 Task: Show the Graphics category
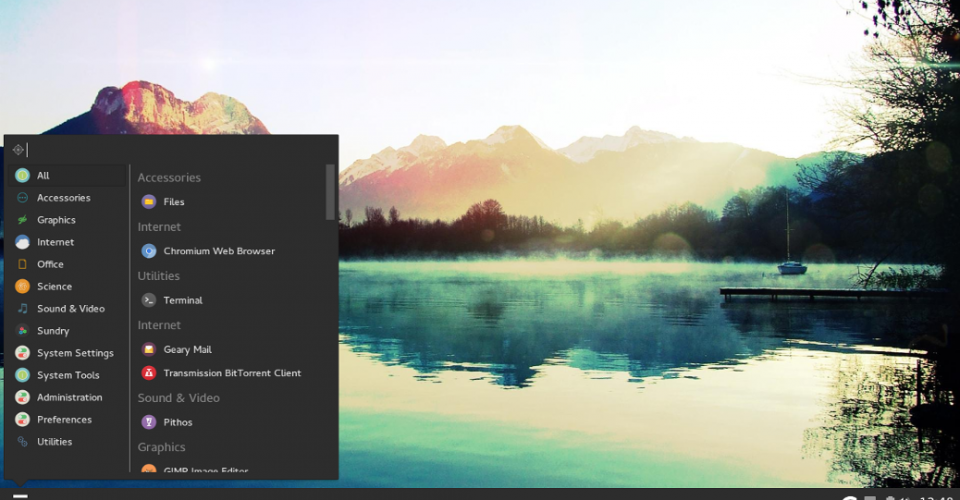[x=56, y=220]
